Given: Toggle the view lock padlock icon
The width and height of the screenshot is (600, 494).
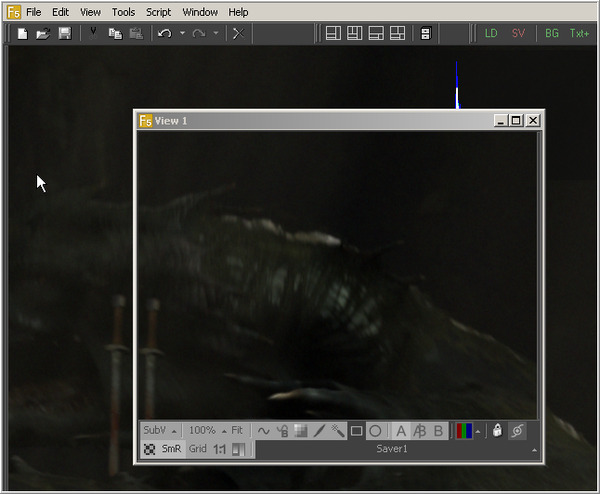Looking at the screenshot, I should 497,431.
